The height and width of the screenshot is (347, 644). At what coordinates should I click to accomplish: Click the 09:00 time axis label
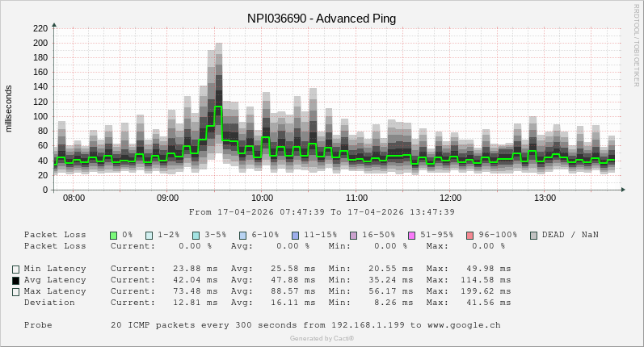[167, 198]
